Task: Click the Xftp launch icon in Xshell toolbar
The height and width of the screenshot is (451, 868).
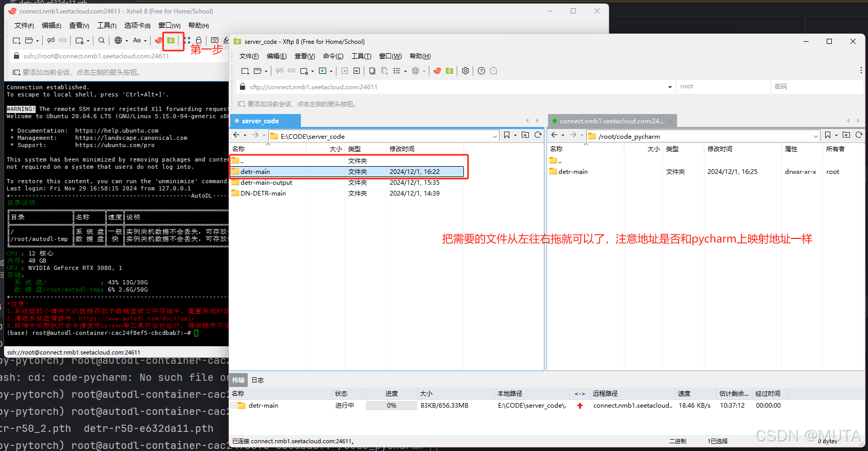Action: pyautogui.click(x=170, y=40)
